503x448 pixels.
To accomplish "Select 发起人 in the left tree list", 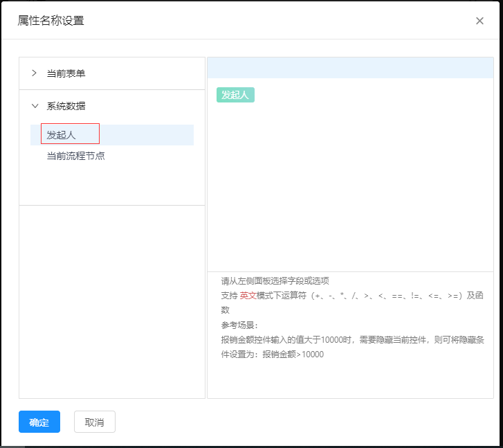I will 62,134.
